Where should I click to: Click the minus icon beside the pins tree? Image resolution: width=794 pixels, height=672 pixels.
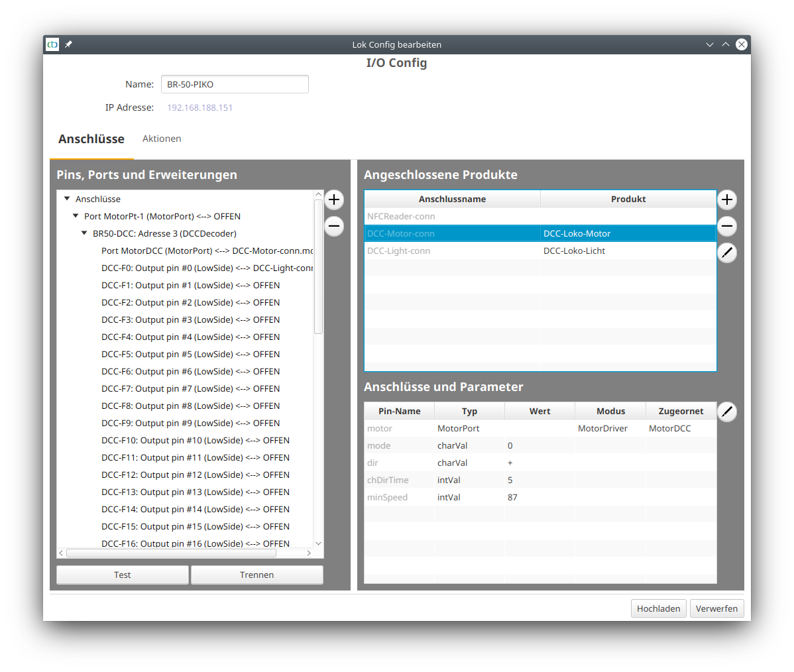click(334, 226)
